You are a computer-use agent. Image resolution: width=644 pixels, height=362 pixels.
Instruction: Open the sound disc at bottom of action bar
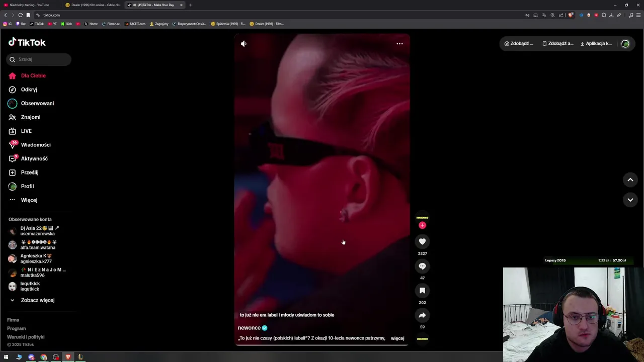pos(422,339)
